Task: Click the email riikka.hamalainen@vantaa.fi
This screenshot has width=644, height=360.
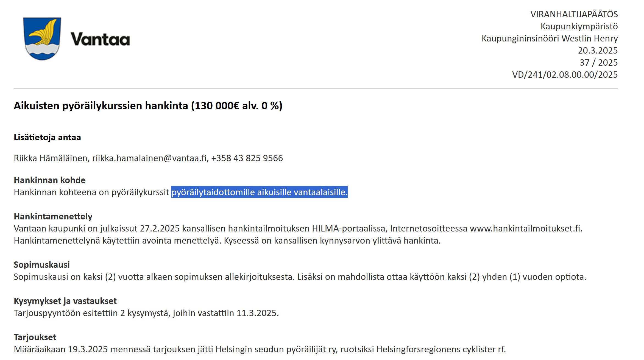Action: pyautogui.click(x=149, y=158)
